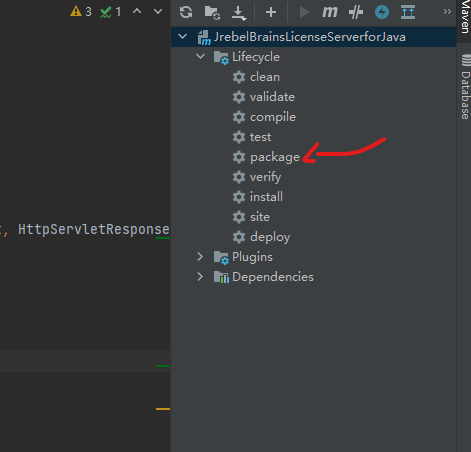This screenshot has width=471, height=452.
Task: Select the deploy lifecycle goal
Action: pos(270,237)
